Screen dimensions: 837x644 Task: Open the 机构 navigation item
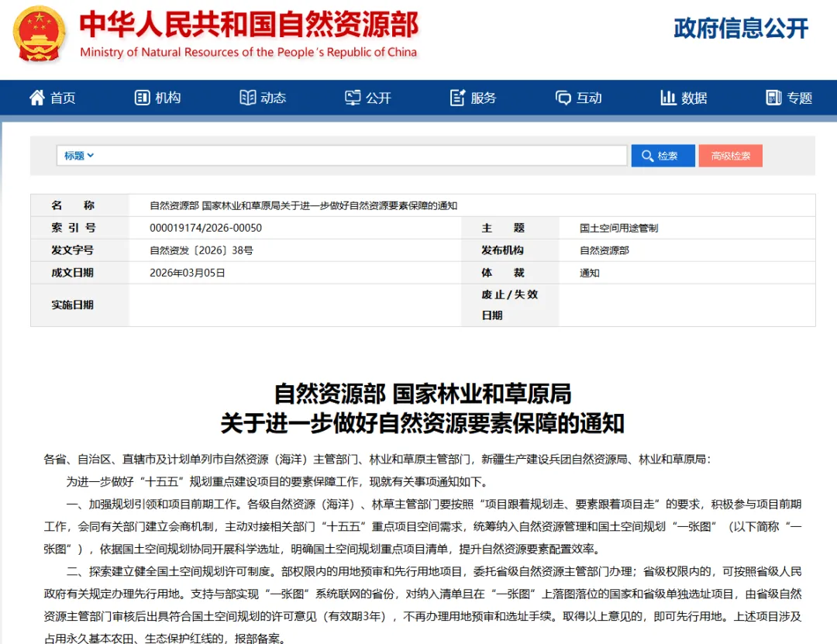point(158,98)
